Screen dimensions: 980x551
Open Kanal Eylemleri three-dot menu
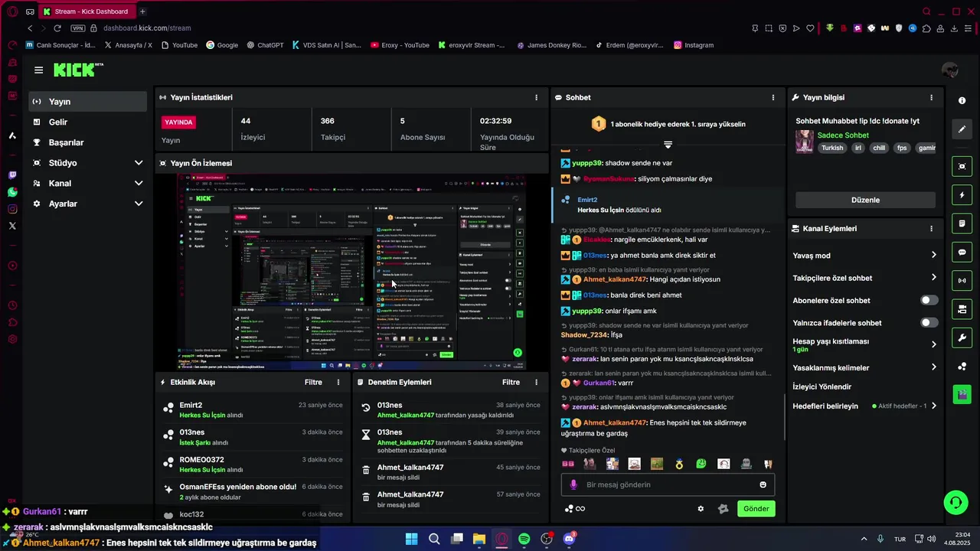931,229
